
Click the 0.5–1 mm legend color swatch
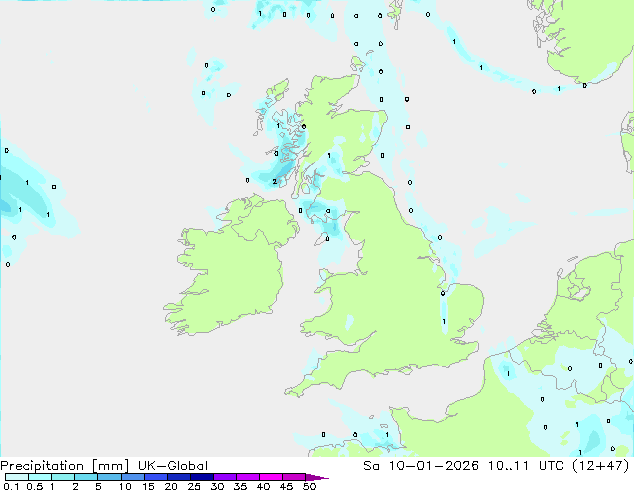click(x=40, y=477)
